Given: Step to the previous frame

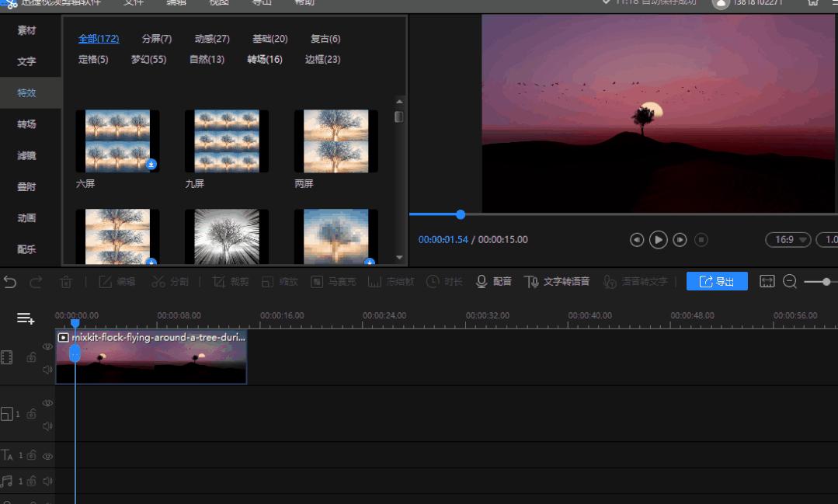Looking at the screenshot, I should tap(637, 240).
